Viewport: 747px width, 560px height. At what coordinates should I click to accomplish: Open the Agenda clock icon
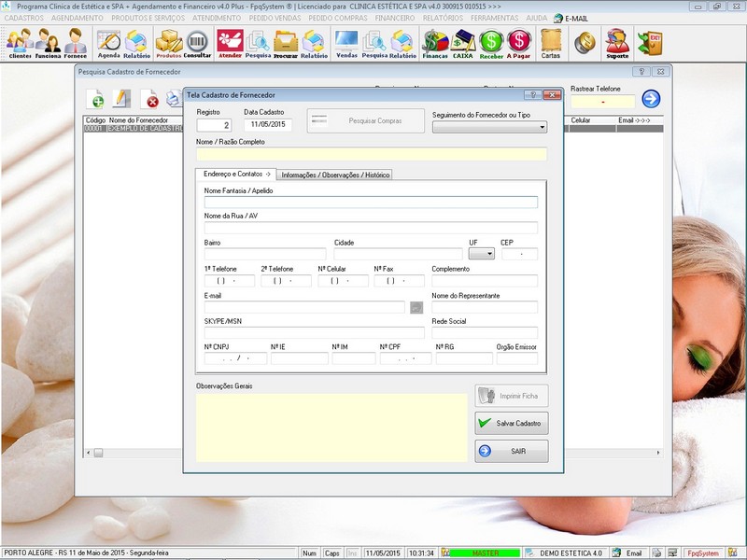[x=108, y=44]
